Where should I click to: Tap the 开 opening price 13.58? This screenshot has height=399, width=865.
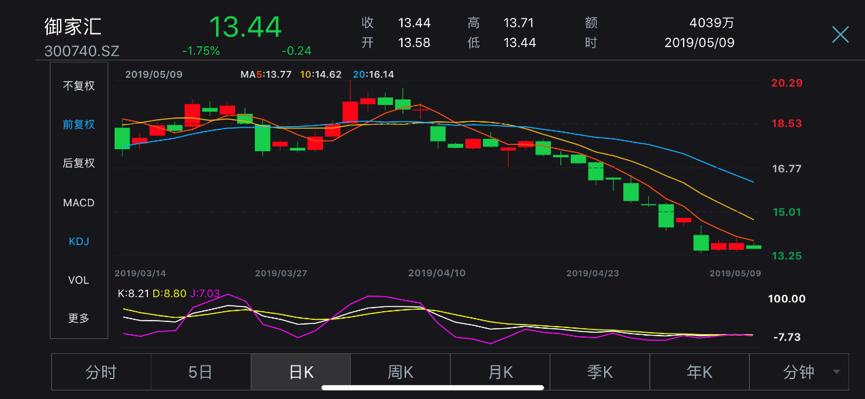click(414, 42)
